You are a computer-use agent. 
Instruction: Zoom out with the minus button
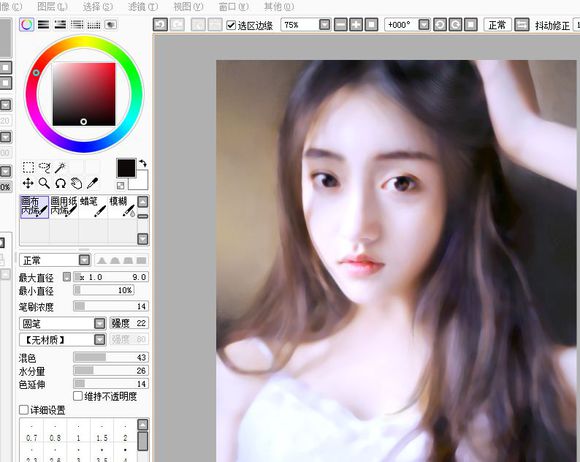coord(341,25)
